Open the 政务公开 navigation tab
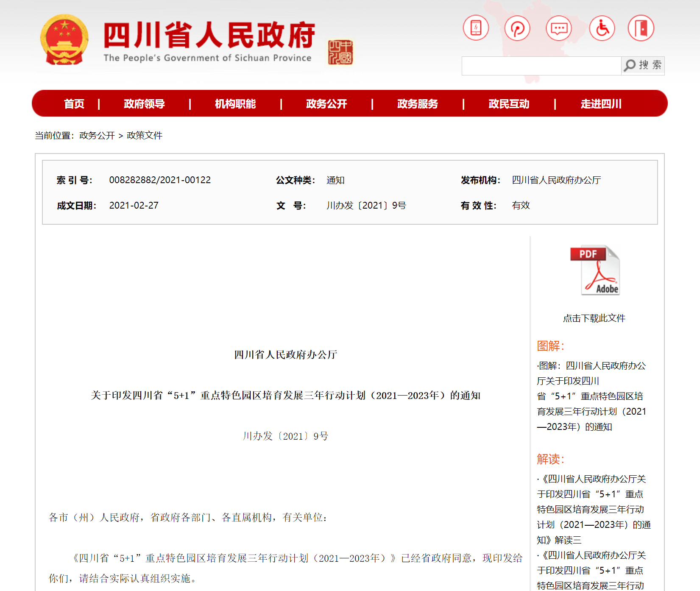Viewport: 700px width, 591px height. click(x=326, y=104)
